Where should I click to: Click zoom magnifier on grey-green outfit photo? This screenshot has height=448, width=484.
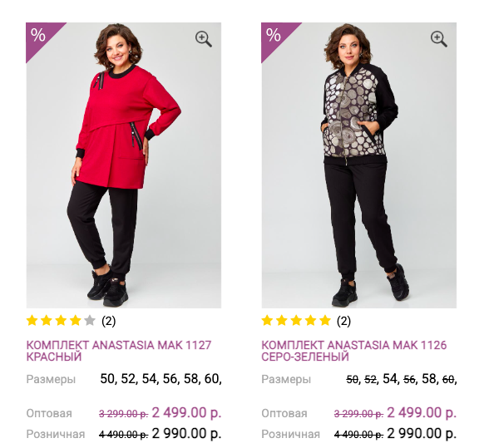(438, 39)
